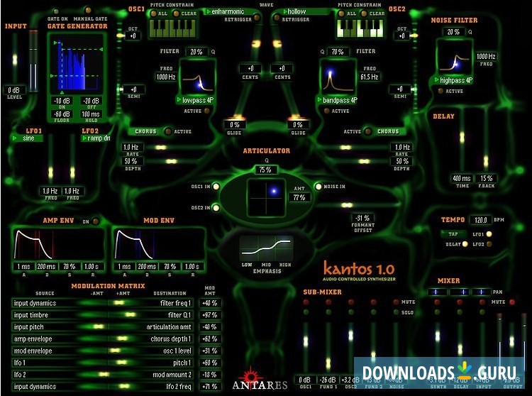Viewport: 532px width, 396px height.
Task: Click the Gate Generator waveform display
Action: pos(77,65)
